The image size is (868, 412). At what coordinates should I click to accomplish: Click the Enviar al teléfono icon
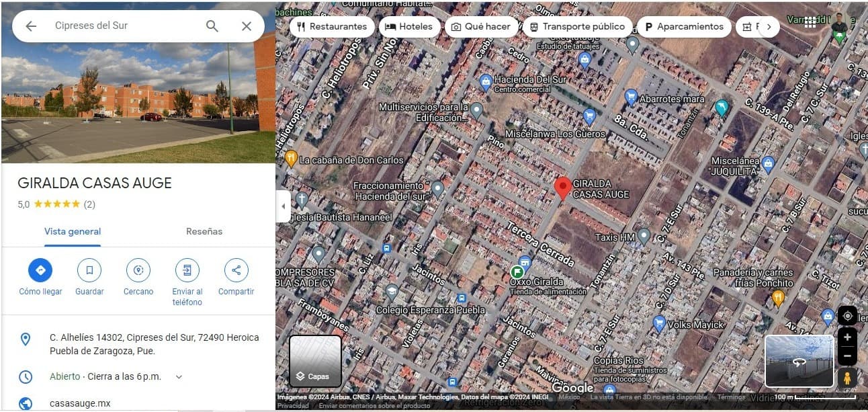pos(187,270)
